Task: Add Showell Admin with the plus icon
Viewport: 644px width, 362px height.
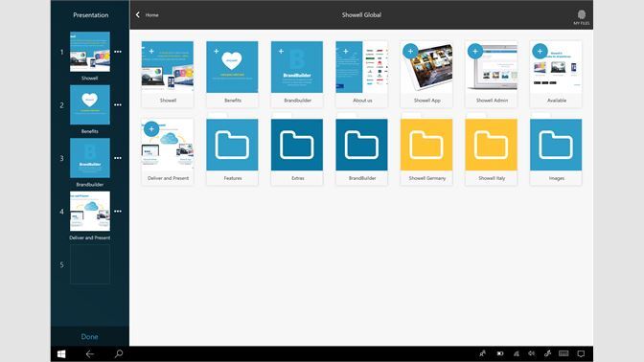Action: click(x=475, y=52)
